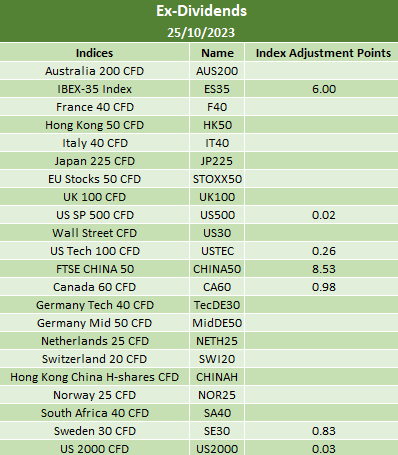Select Hong Kong China H-shares CFD cell
Viewport: 398px width, 455px height.
94,377
